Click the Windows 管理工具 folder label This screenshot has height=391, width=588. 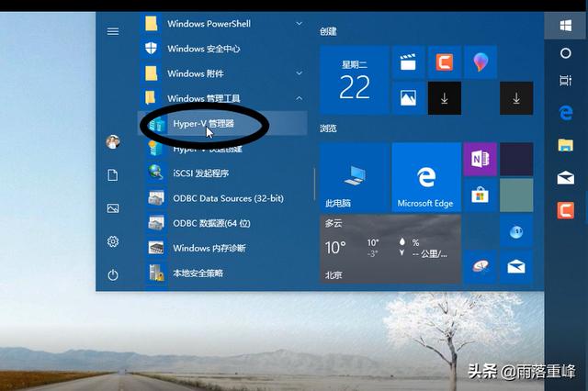204,98
